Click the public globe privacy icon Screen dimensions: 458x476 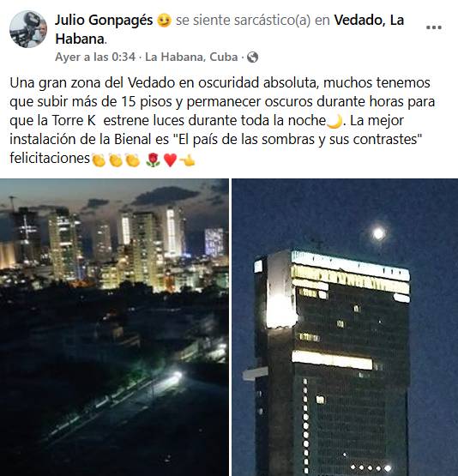point(252,57)
